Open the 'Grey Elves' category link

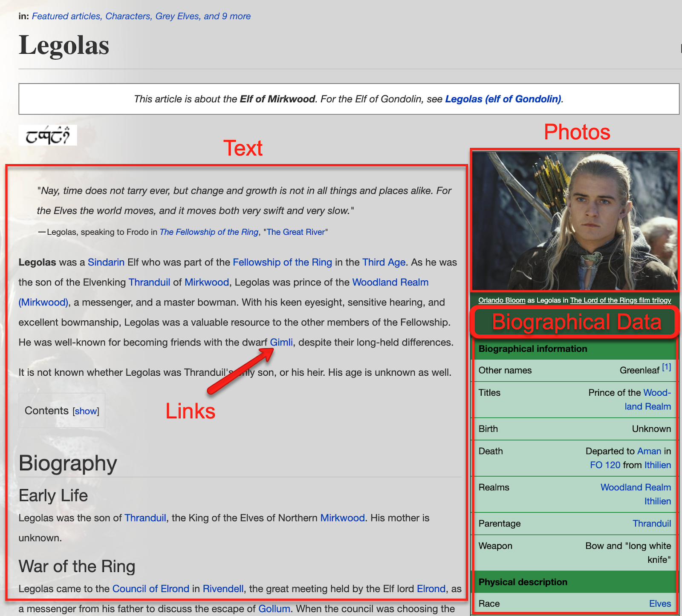point(177,16)
